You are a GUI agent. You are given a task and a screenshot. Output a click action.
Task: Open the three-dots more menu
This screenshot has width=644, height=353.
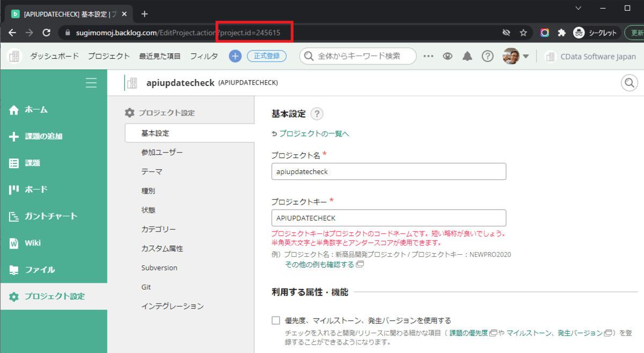pyautogui.click(x=428, y=56)
